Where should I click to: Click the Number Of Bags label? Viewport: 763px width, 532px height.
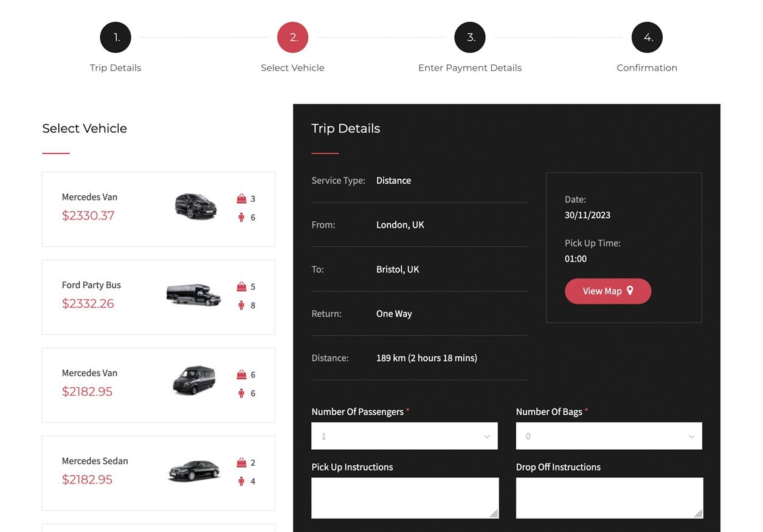tap(549, 412)
